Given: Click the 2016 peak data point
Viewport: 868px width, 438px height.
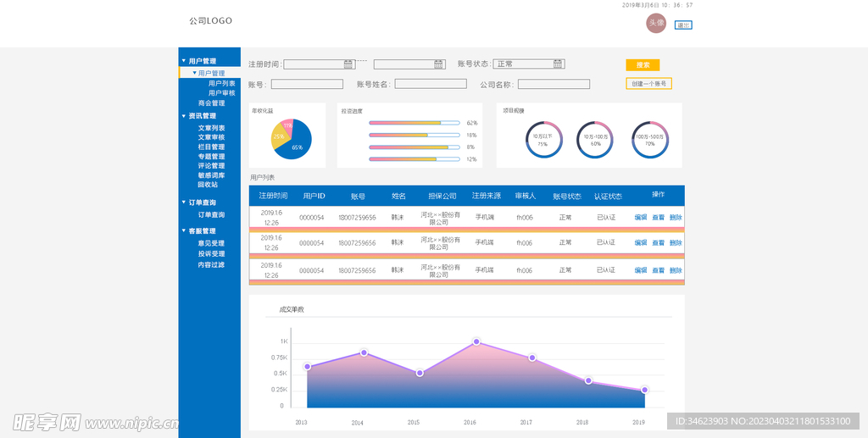Looking at the screenshot, I should click(x=476, y=341).
